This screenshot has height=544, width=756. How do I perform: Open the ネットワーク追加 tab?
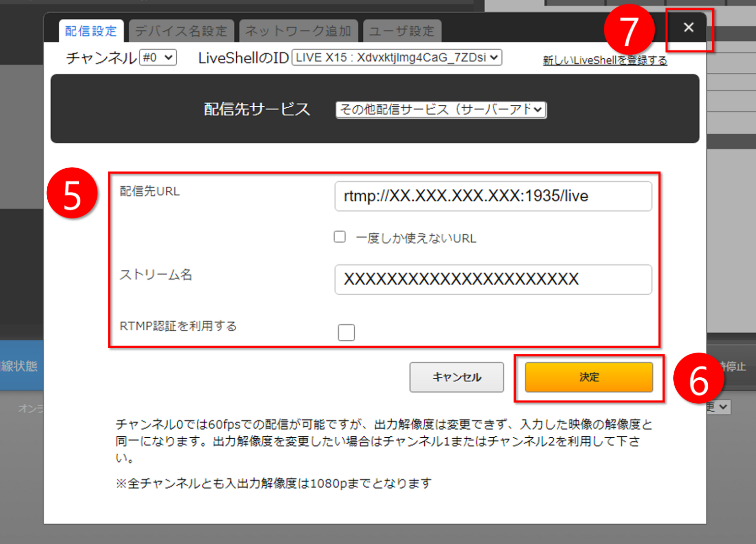(299, 30)
